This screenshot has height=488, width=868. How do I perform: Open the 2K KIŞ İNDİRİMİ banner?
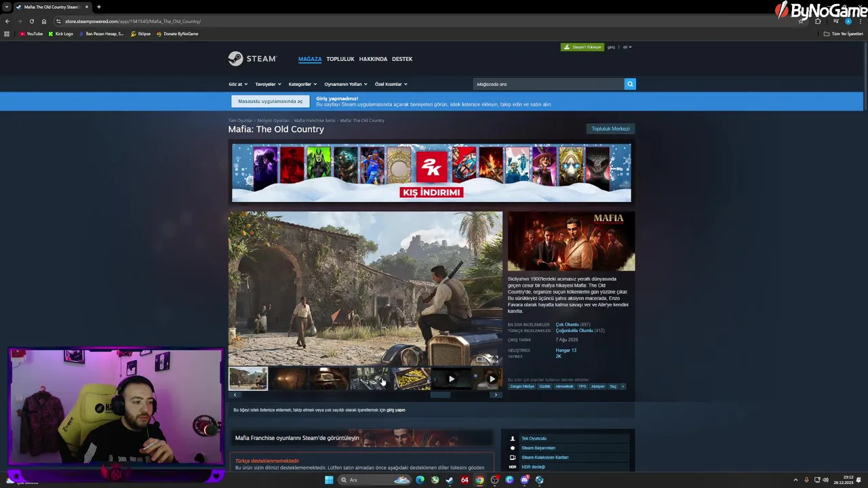(x=431, y=173)
